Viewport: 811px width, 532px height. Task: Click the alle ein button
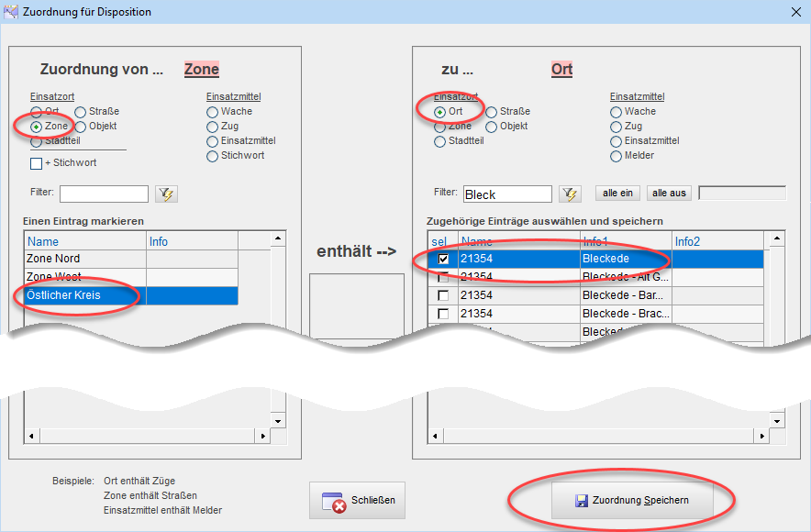pos(618,194)
